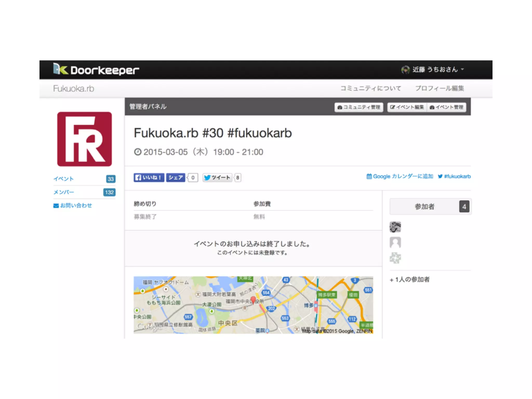Click the コミュニティ管理 button
Screen dimensions: 532x399
point(359,107)
